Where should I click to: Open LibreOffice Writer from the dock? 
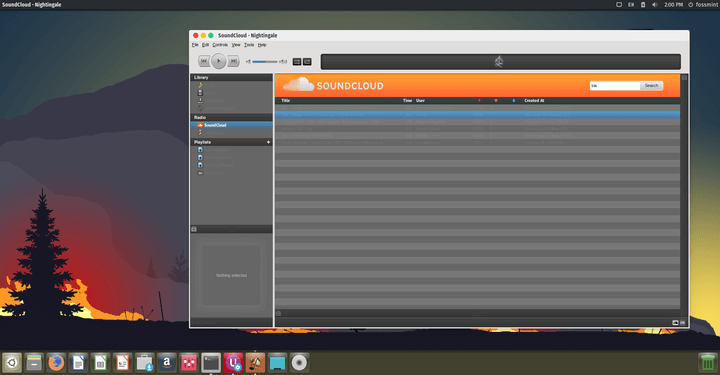(x=78, y=363)
